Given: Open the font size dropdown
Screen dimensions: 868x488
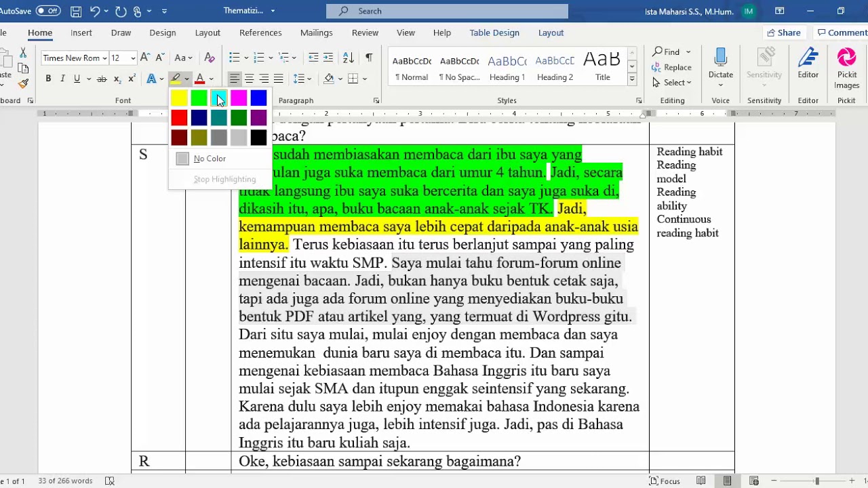Looking at the screenshot, I should 133,58.
